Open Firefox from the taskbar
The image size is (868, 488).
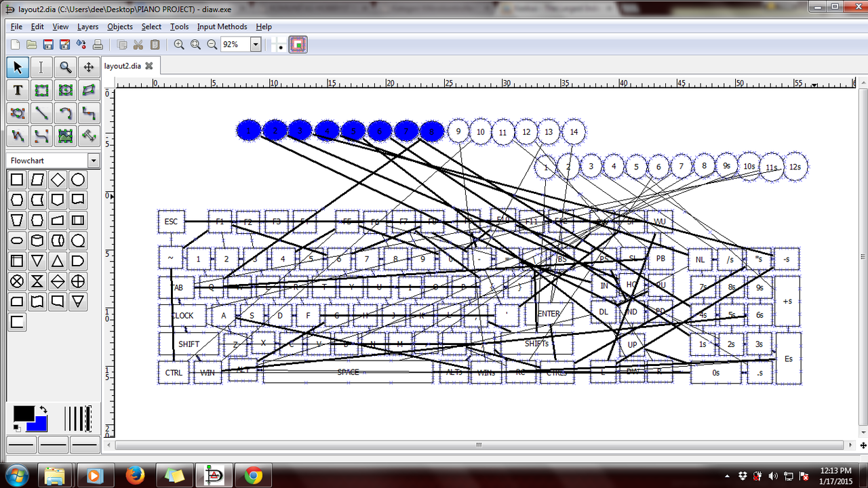136,475
